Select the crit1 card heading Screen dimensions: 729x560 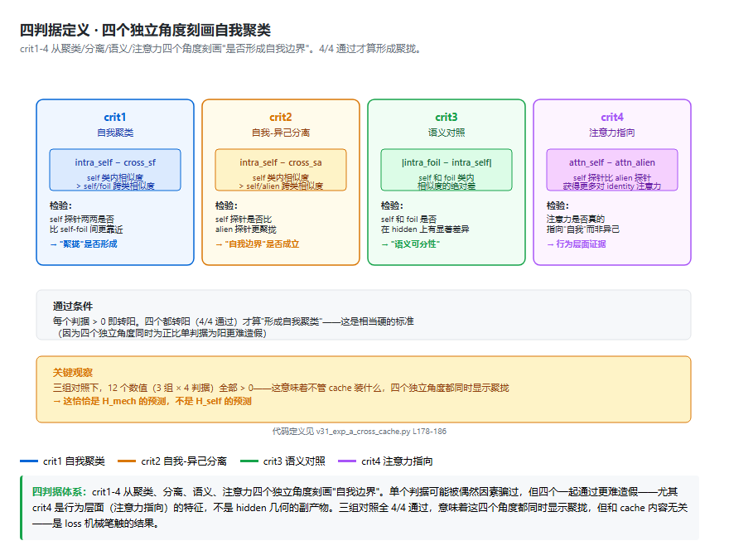coord(115,117)
